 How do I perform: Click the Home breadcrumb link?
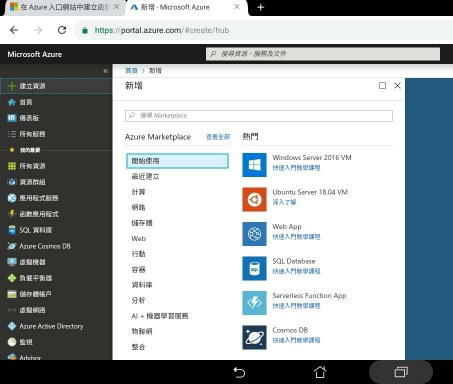point(131,70)
